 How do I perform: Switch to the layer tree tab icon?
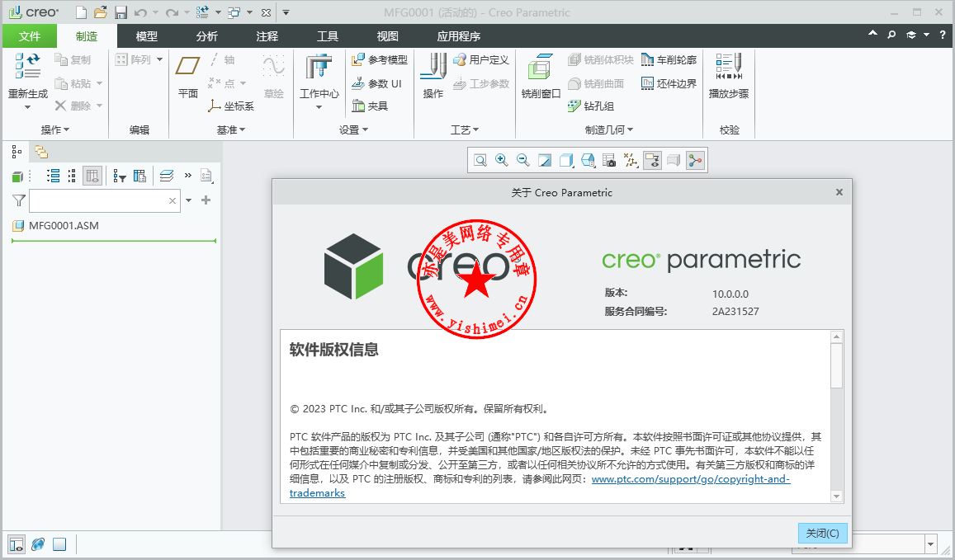click(x=40, y=152)
